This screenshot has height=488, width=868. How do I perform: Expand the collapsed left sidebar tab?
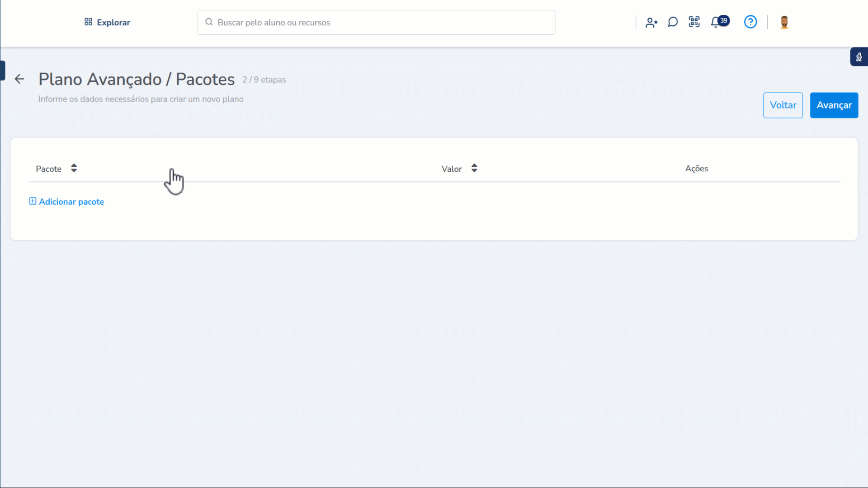tap(2, 70)
